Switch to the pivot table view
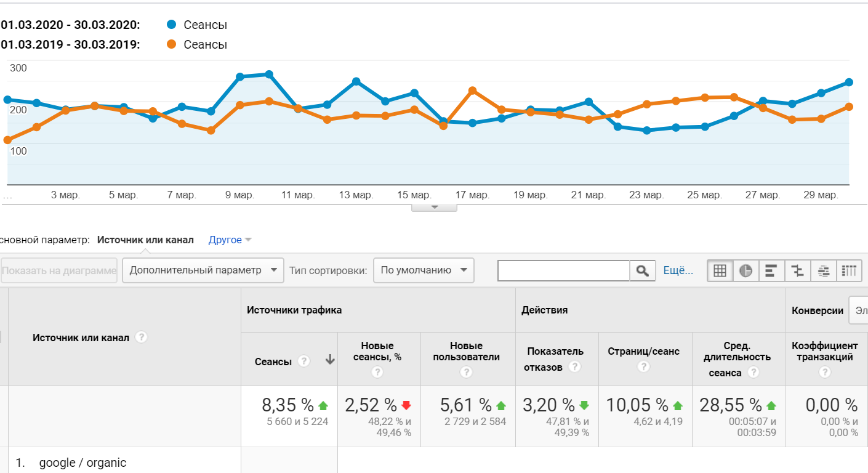 tap(850, 270)
